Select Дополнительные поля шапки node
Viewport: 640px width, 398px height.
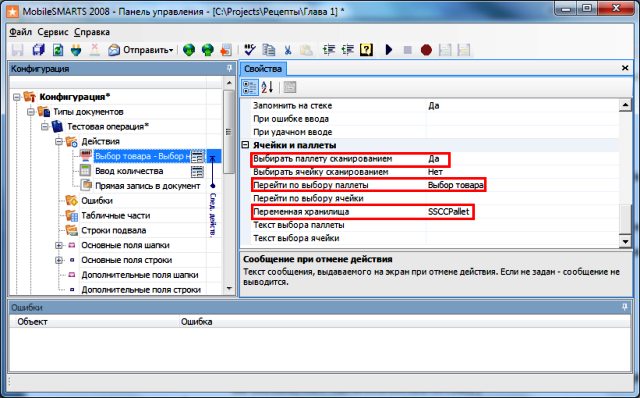140,275
